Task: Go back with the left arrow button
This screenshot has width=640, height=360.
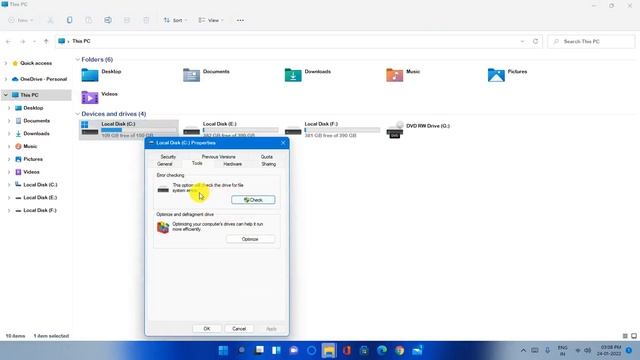Action: 9,41
